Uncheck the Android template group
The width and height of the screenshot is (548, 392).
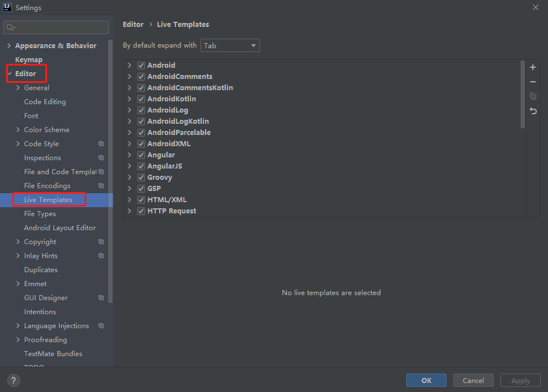pyautogui.click(x=141, y=66)
